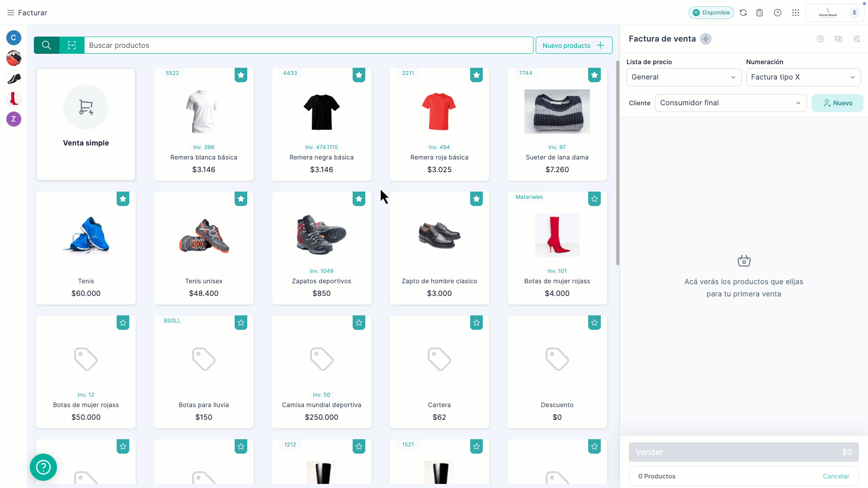Open the invoice settings sliders icon
The height and width of the screenshot is (488, 868).
pos(857,39)
